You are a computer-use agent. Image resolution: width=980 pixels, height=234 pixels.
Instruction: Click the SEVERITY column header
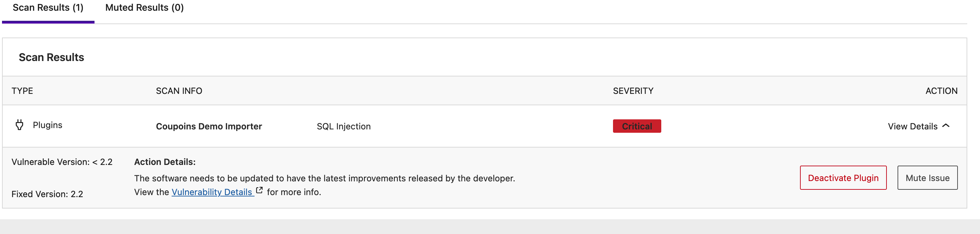pos(633,91)
